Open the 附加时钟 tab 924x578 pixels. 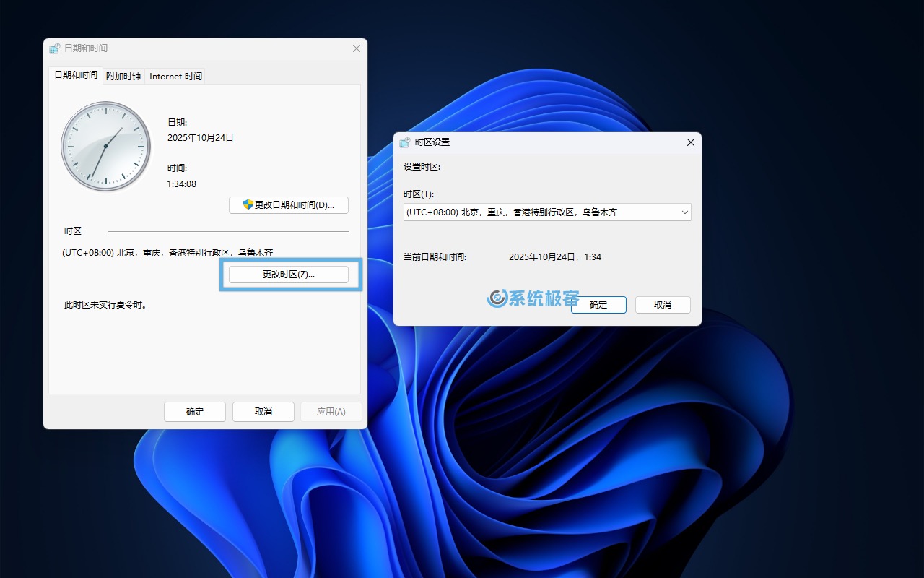[x=123, y=76]
